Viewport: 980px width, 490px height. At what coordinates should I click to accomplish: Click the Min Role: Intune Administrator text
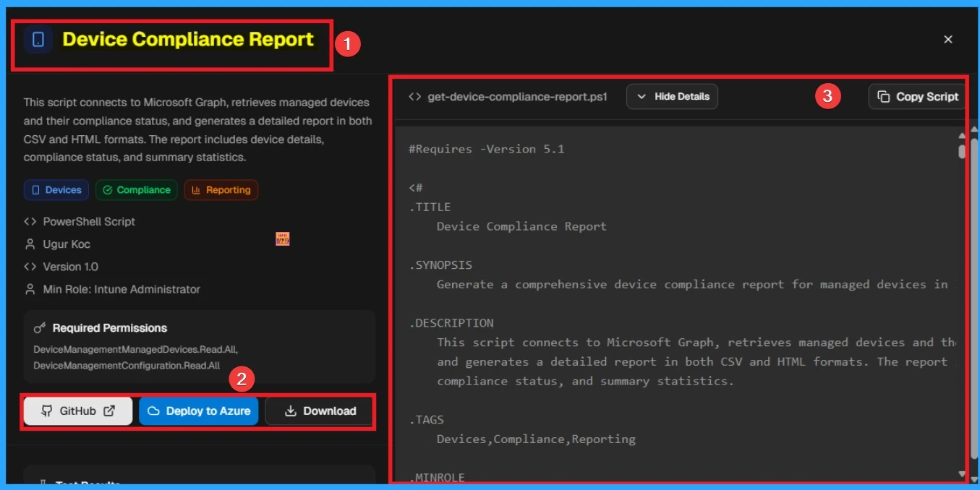pos(122,289)
